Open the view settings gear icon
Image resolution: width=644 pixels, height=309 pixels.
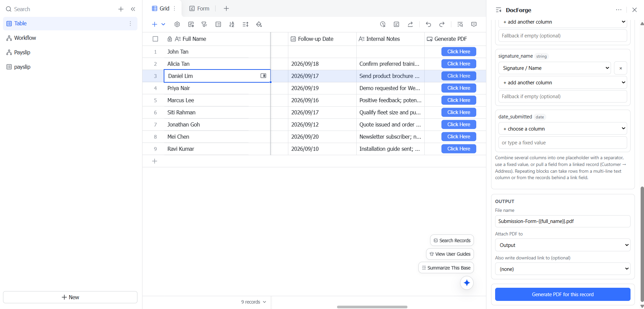point(177,24)
